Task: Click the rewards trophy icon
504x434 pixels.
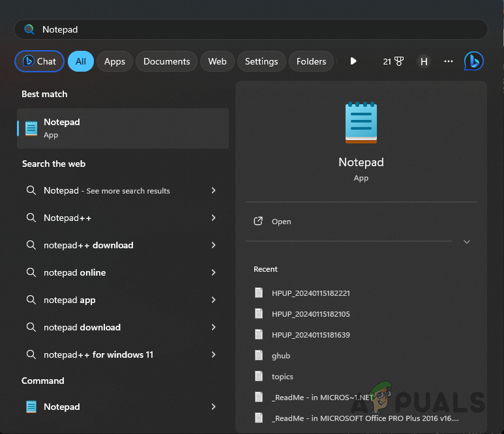Action: click(x=398, y=61)
